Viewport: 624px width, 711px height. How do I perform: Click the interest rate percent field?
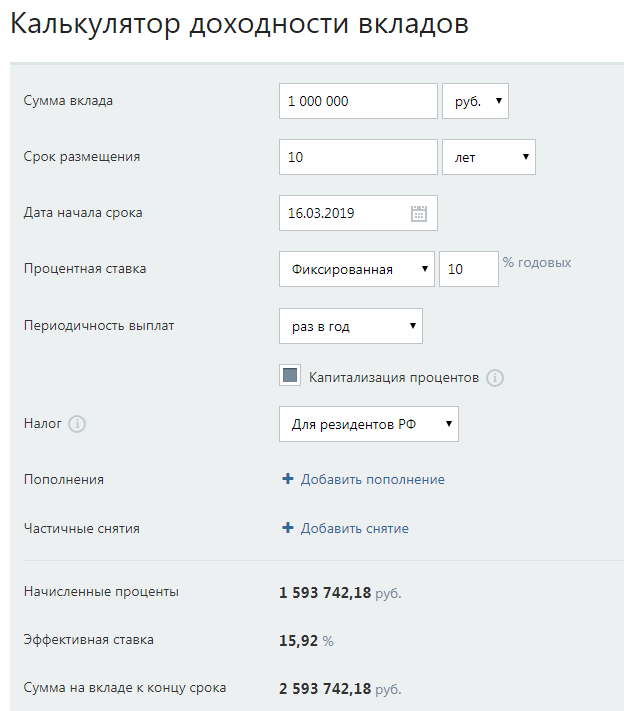click(x=468, y=269)
